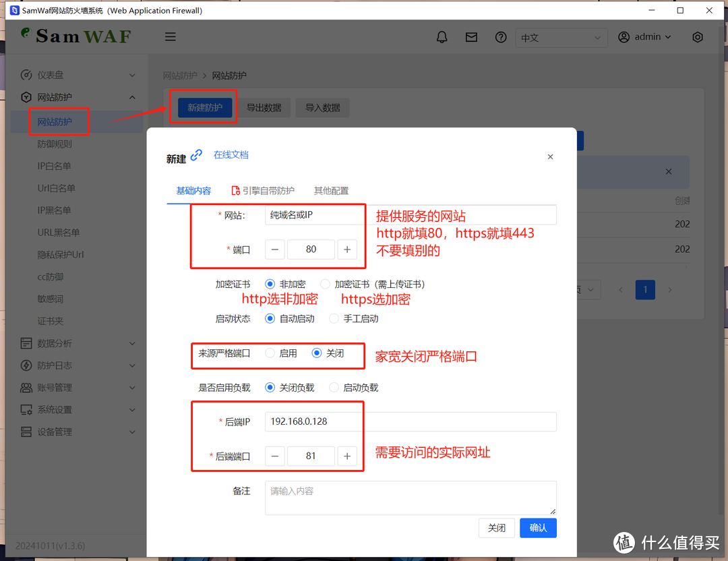Open the notification bell icon
This screenshot has width=728, height=561.
[x=442, y=36]
